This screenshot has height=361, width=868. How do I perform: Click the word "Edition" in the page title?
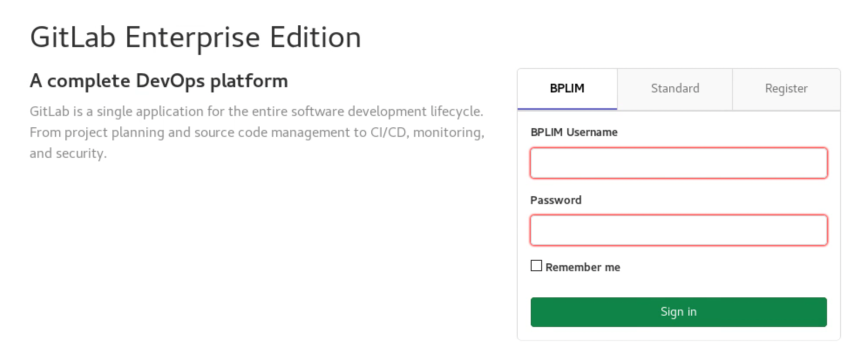[x=315, y=37]
